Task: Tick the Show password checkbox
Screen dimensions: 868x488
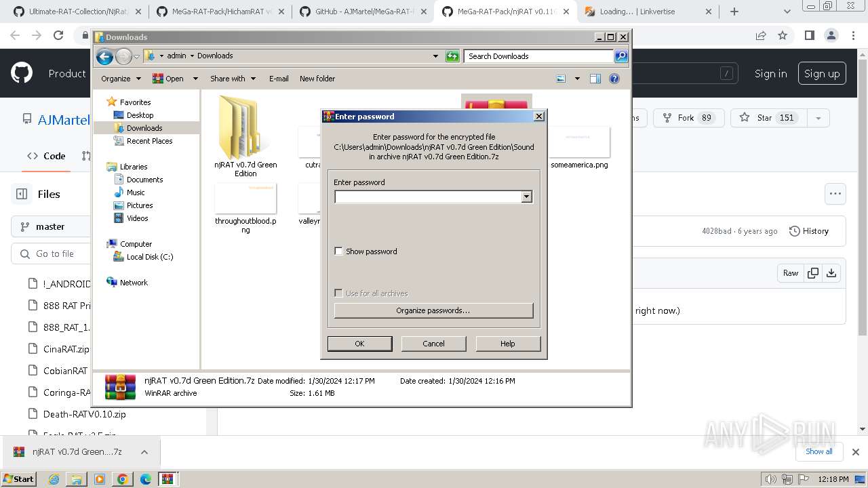Action: (338, 251)
